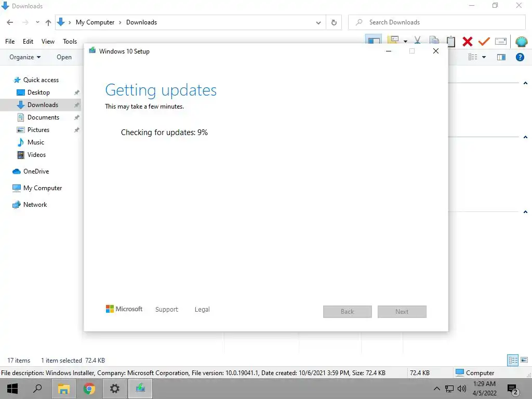Open the view options dropdown arrow
Image resolution: width=532 pixels, height=399 pixels.
(x=484, y=57)
